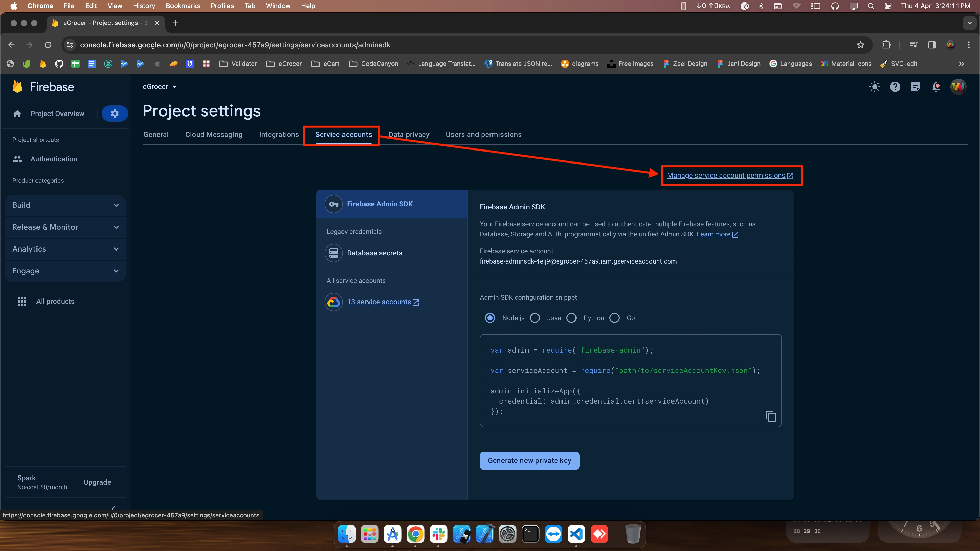
Task: Open the Bookmarks menu in menu bar
Action: click(x=183, y=6)
